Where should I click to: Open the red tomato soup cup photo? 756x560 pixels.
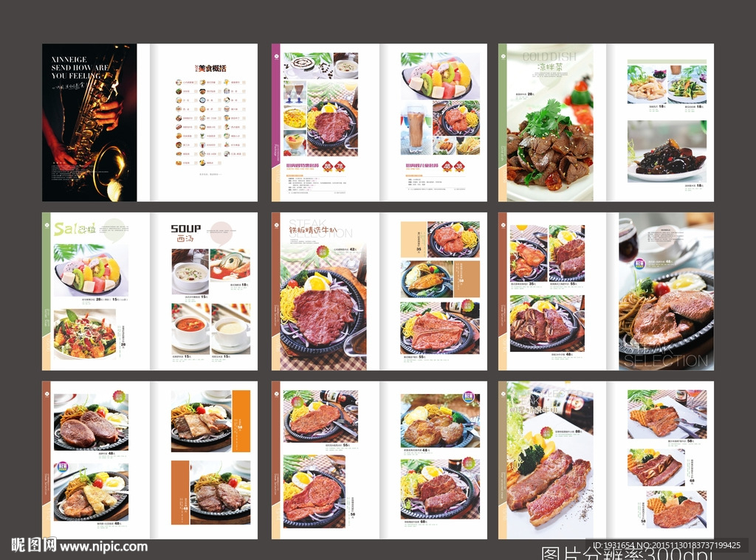click(x=191, y=328)
